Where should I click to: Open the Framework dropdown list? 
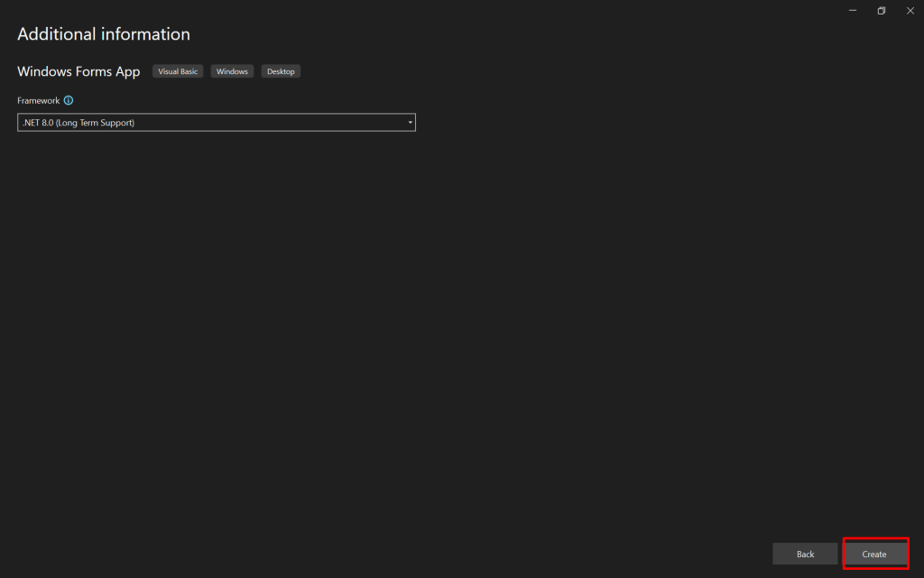point(217,123)
